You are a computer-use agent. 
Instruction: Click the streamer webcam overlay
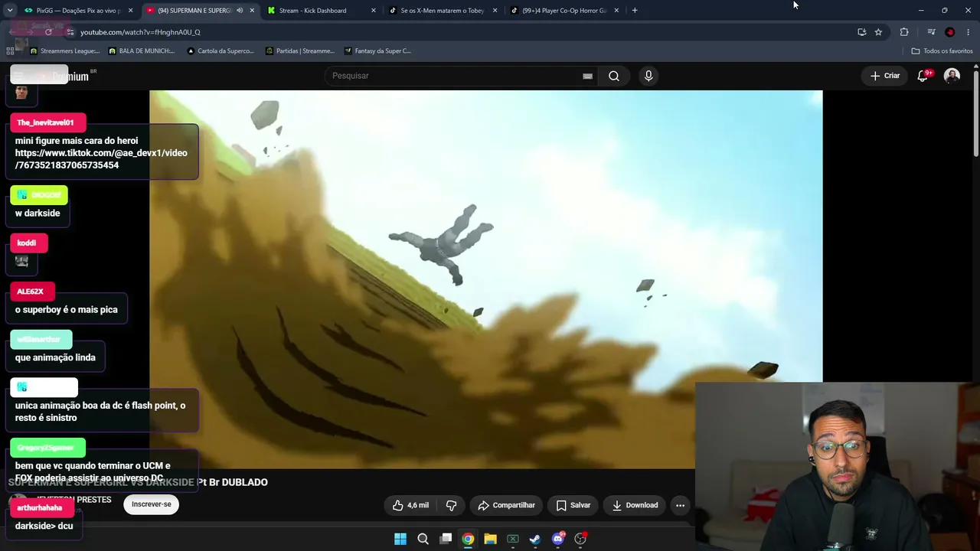pos(838,466)
